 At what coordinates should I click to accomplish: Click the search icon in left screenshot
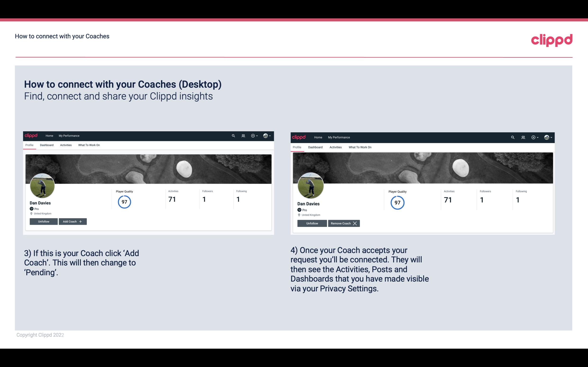pyautogui.click(x=234, y=135)
